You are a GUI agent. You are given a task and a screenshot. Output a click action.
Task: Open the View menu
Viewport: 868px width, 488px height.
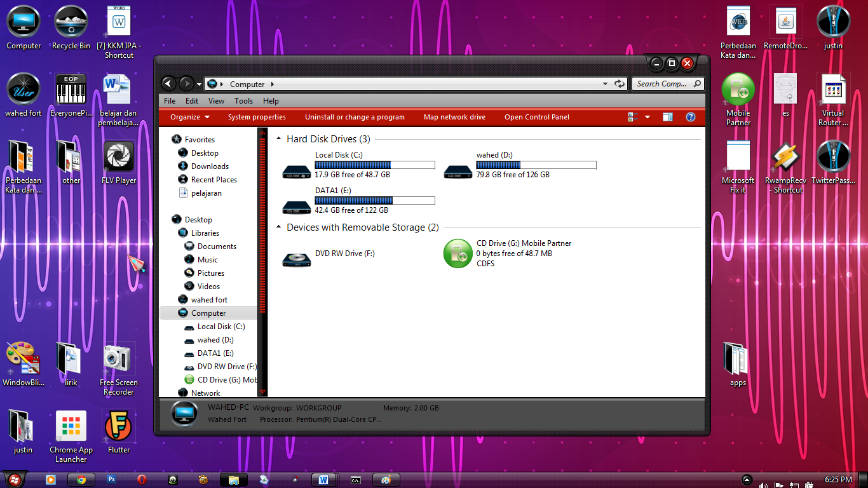pos(216,100)
